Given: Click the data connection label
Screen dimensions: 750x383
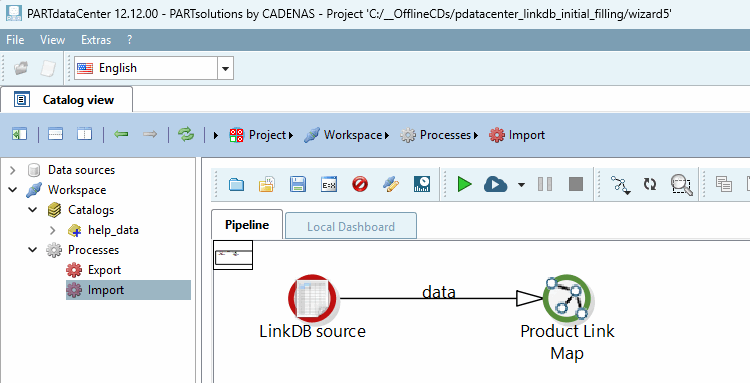Looking at the screenshot, I should tap(439, 292).
